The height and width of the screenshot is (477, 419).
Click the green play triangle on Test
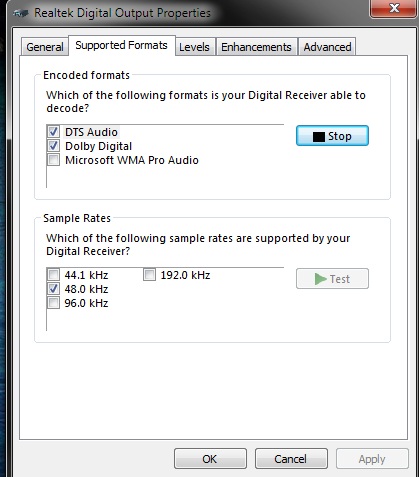pos(320,279)
